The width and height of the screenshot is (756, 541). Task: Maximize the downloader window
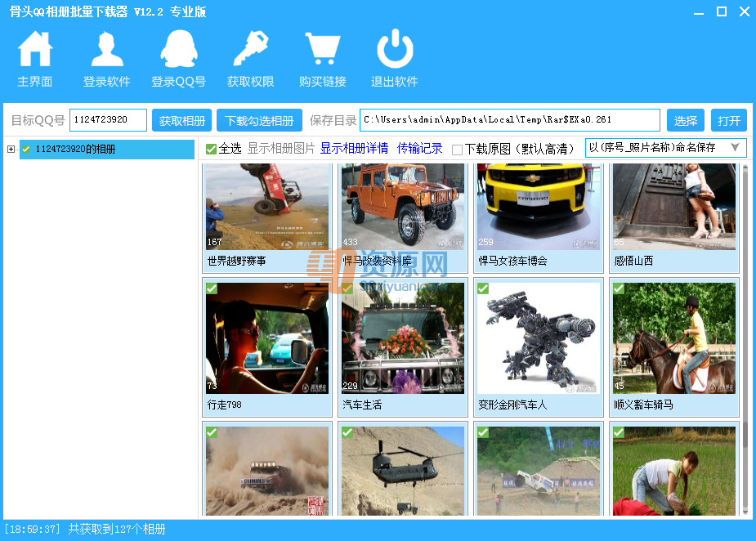(722, 11)
